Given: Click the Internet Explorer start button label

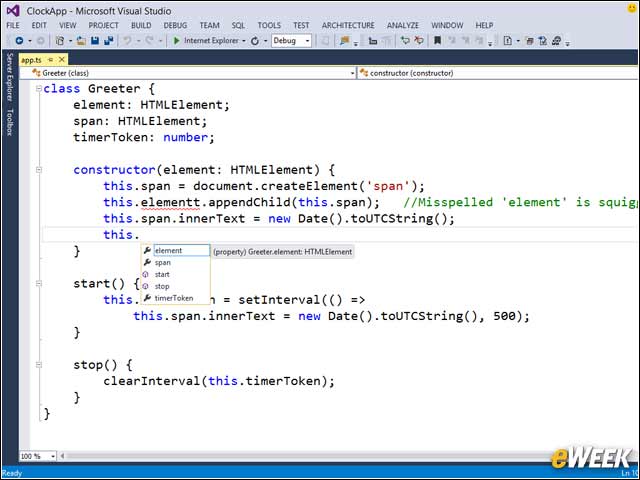Looking at the screenshot, I should [211, 41].
